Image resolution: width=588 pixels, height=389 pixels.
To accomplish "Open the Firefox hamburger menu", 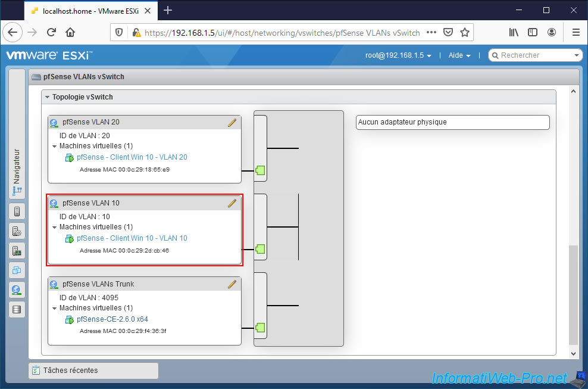I will pos(576,32).
